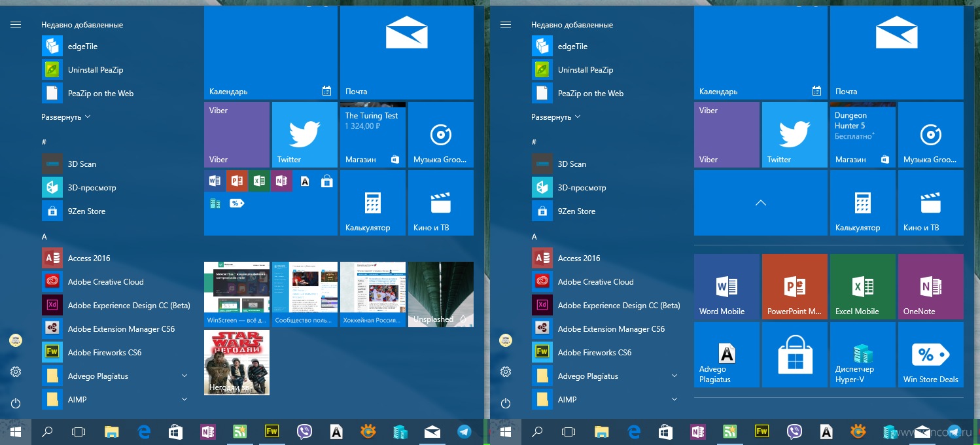Open the Календарь tile in the right Start menu

point(761,53)
